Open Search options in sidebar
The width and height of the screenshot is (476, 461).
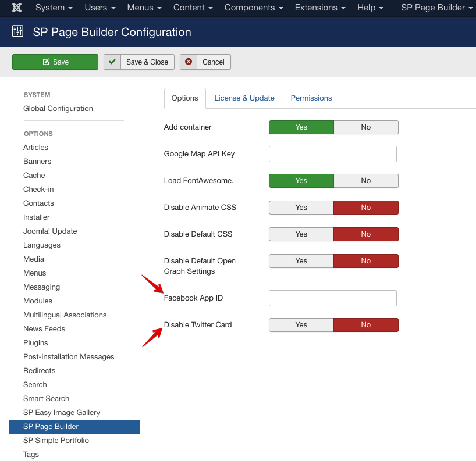coord(35,385)
